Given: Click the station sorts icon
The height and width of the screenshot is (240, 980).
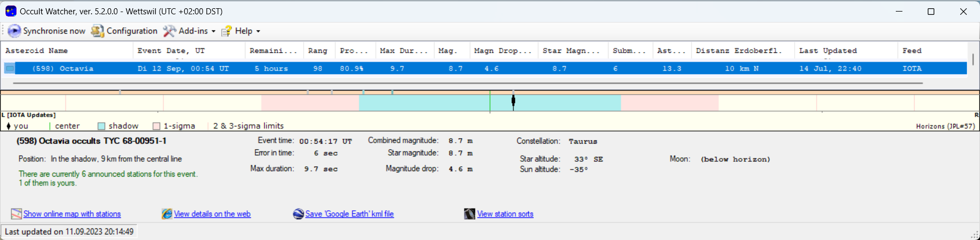Looking at the screenshot, I should point(469,214).
